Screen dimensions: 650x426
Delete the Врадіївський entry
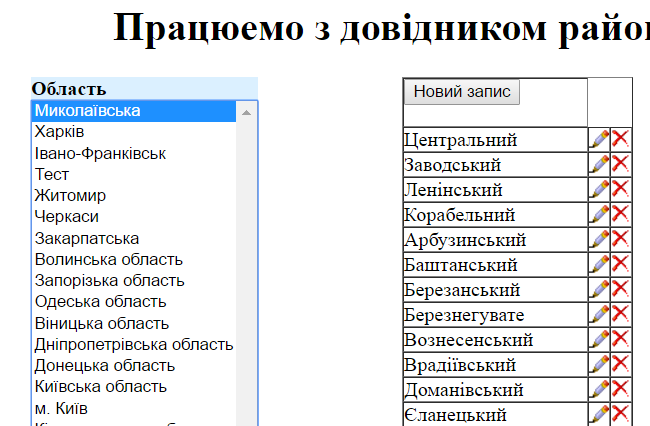(x=620, y=364)
